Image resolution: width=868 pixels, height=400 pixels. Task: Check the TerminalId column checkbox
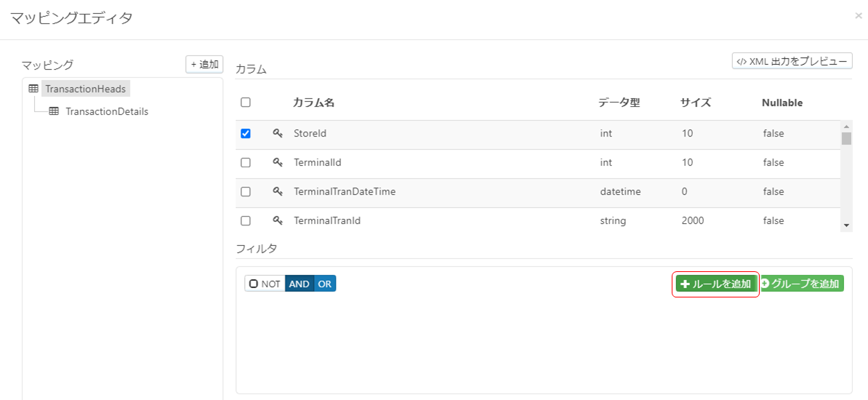[x=246, y=162]
